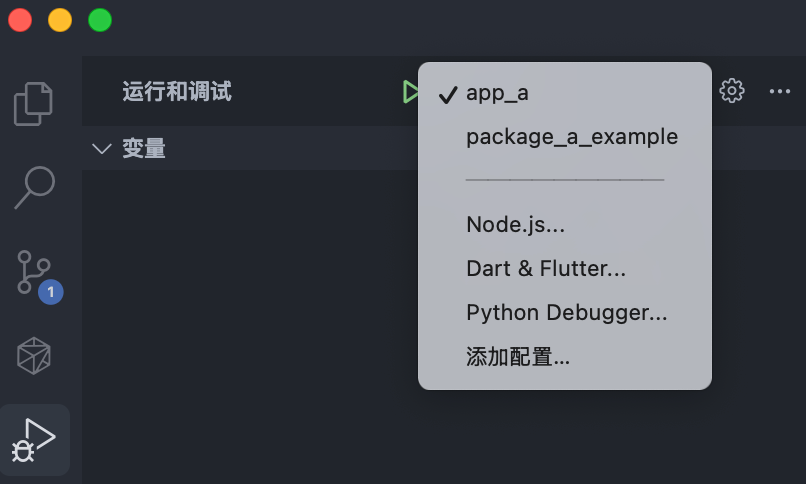Open the Source Control view
This screenshot has height=484, width=806.
(34, 272)
